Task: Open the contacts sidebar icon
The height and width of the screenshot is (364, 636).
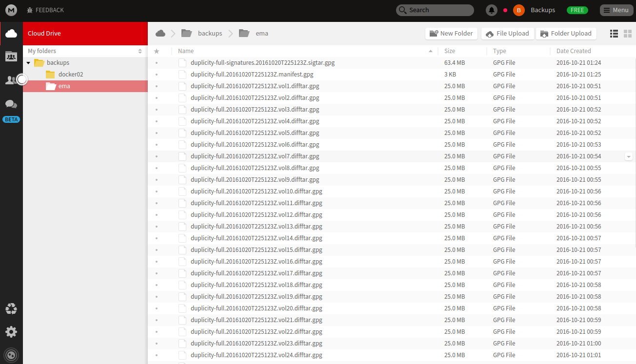Action: pyautogui.click(x=11, y=80)
